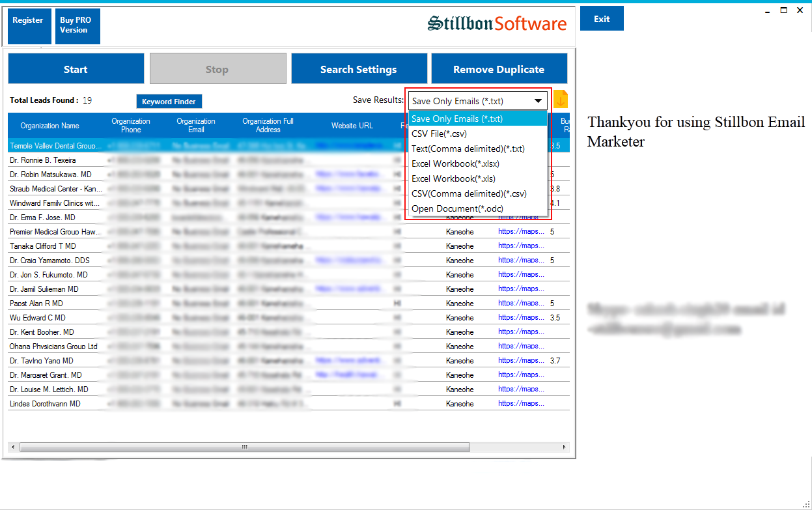Click Dr. Jon S. Fukumoto, MD
The height and width of the screenshot is (510, 812).
(x=49, y=275)
